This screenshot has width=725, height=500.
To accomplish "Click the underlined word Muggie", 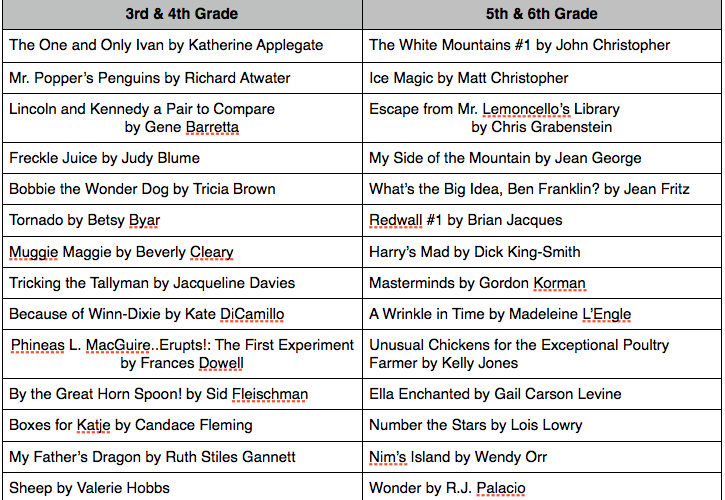I will pos(33,252).
